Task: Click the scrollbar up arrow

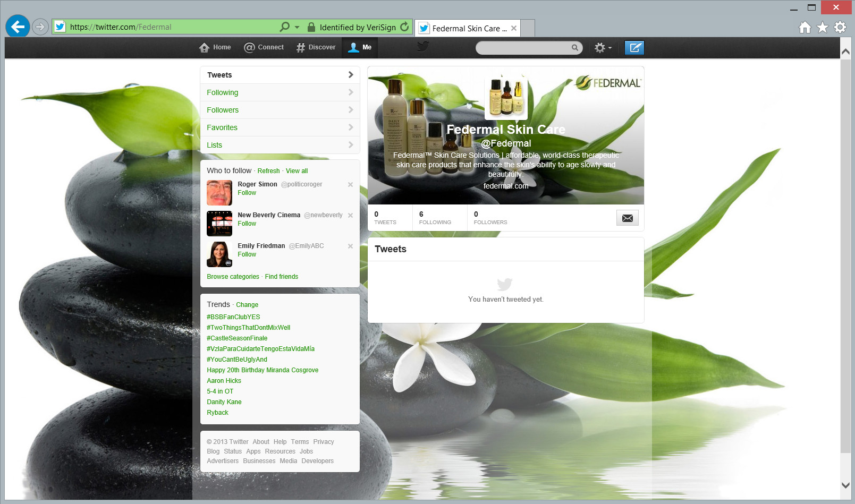Action: click(x=845, y=52)
